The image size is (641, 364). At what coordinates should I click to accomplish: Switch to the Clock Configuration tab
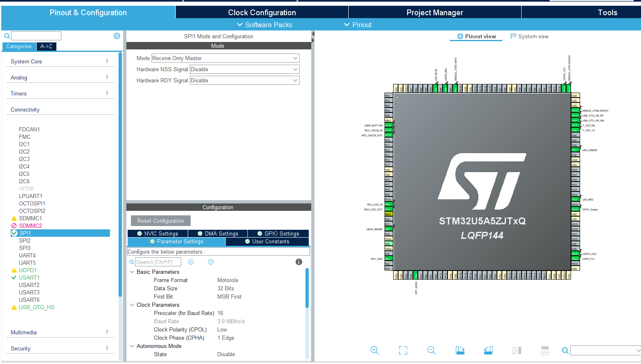click(x=262, y=12)
